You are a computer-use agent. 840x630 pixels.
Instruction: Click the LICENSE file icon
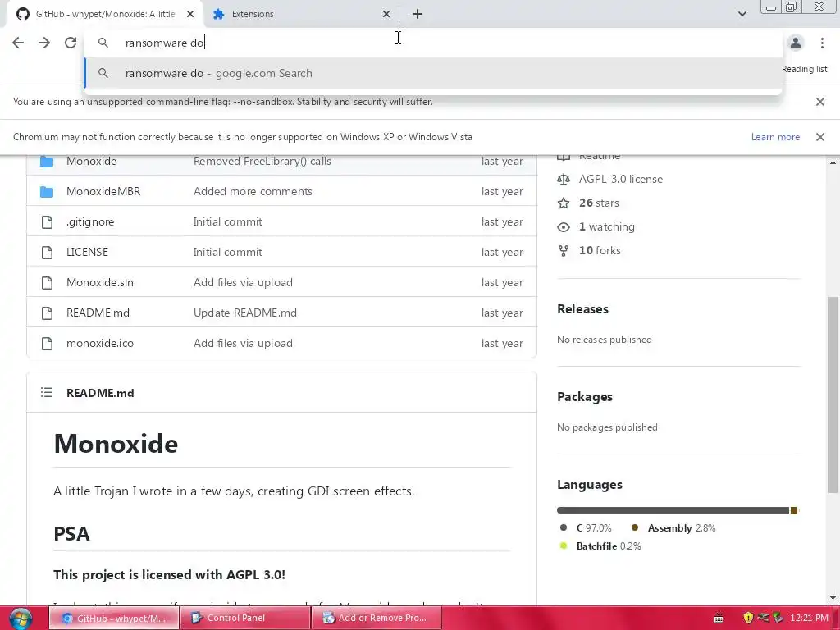pos(47,253)
